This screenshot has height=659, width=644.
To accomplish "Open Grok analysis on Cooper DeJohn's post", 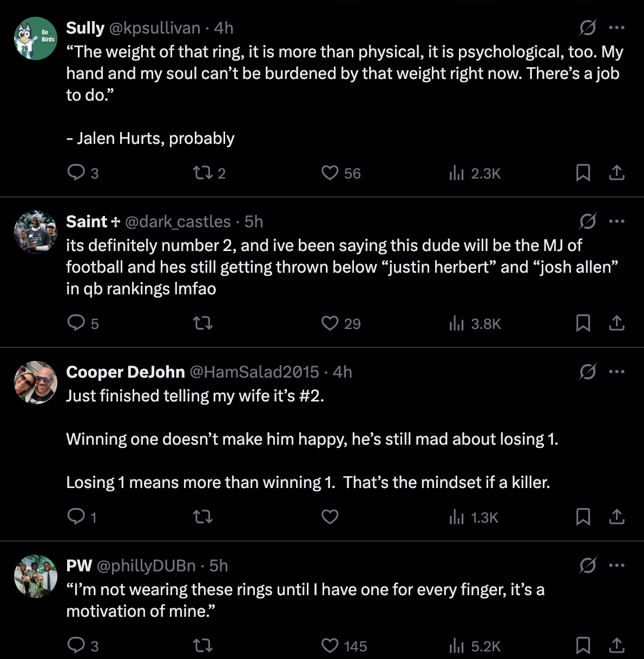I will (x=588, y=372).
